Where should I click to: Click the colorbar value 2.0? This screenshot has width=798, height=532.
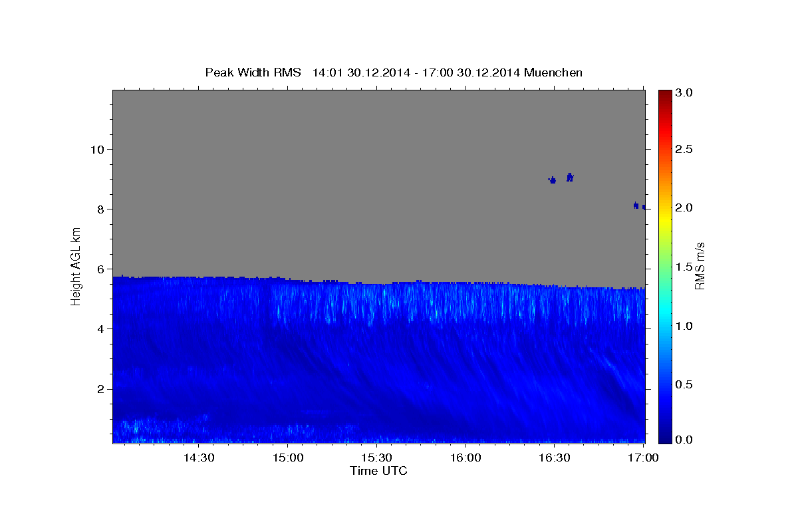tap(684, 207)
